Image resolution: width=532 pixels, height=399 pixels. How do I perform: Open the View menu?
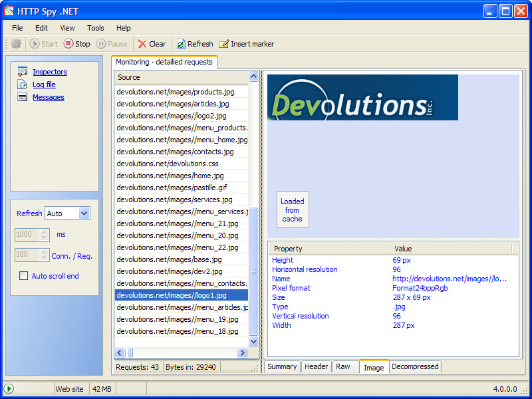click(67, 28)
